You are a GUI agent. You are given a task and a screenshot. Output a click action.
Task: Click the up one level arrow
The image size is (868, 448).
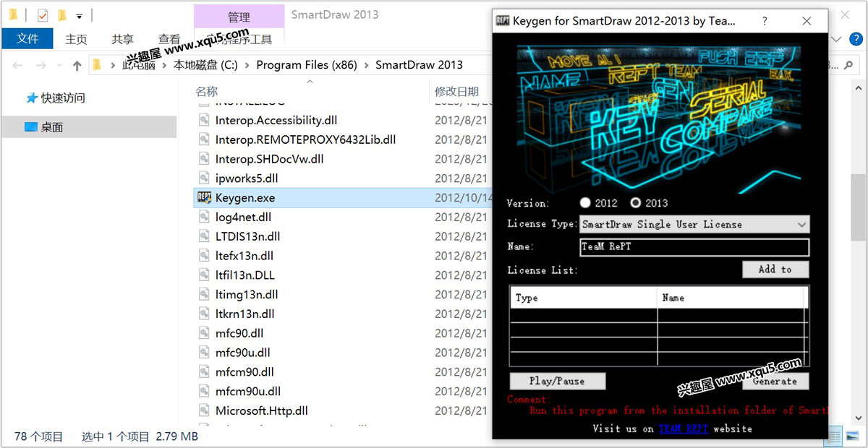(77, 65)
